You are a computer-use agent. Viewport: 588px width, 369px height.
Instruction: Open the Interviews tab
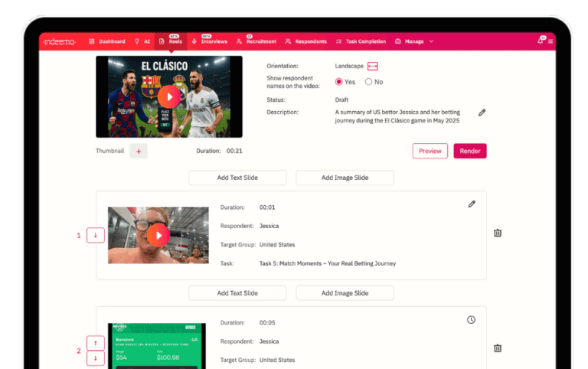pyautogui.click(x=209, y=41)
